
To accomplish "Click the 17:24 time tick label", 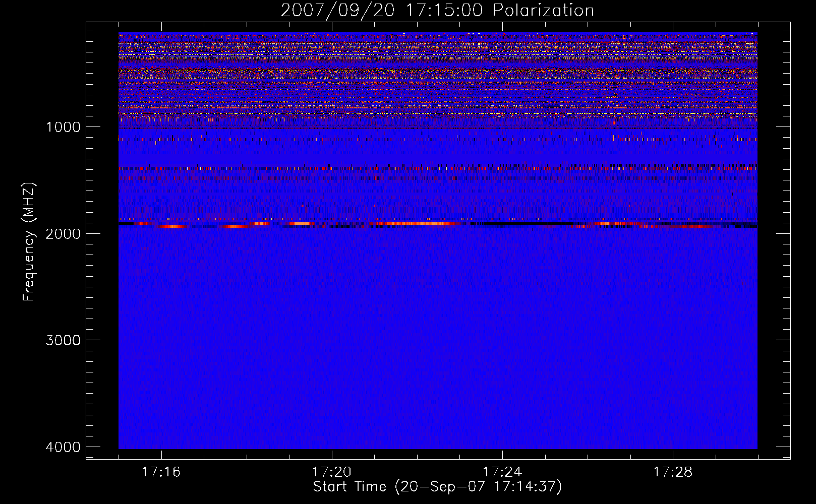I will pos(502,472).
